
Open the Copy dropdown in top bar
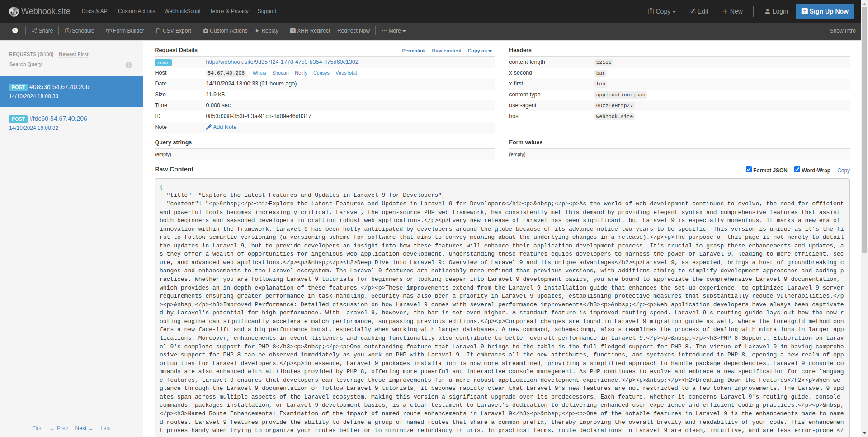pyautogui.click(x=661, y=11)
